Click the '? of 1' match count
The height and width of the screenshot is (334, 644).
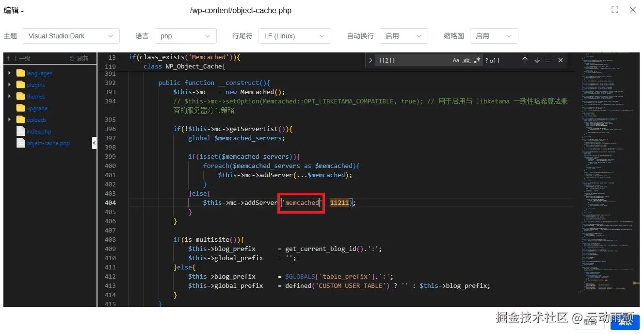(x=492, y=60)
